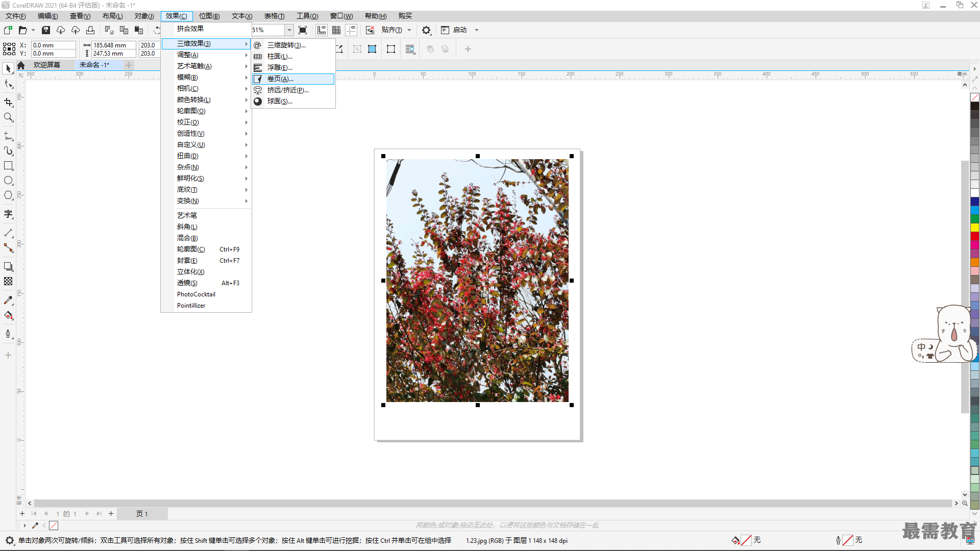
Task: Click the 购买 buy menu item
Action: coord(405,16)
